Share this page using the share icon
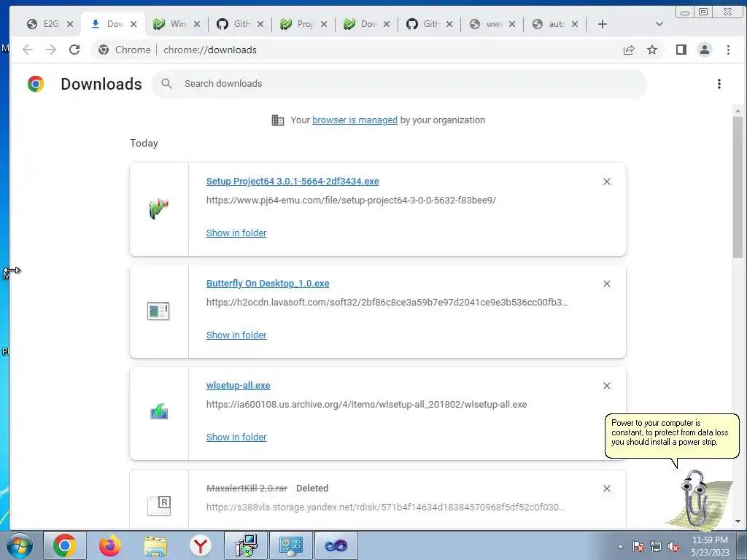 click(629, 50)
